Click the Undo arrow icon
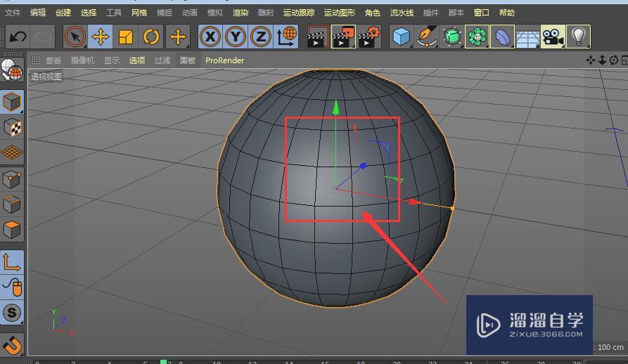Screen dimensions: 628x364 (x=18, y=37)
